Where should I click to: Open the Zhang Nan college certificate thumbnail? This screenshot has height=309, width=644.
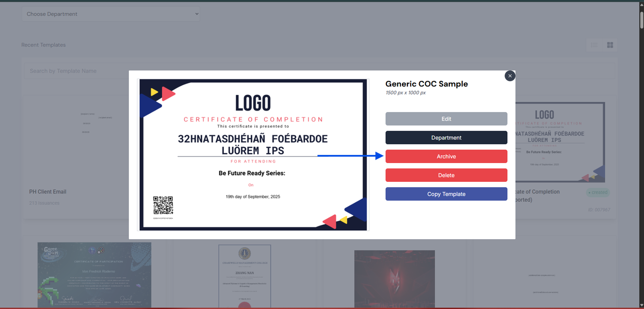tap(244, 276)
